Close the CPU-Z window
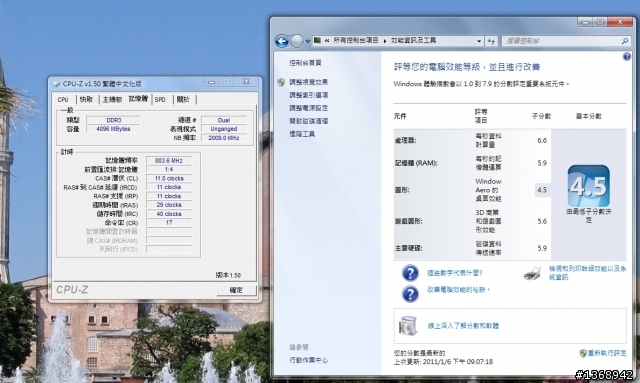The image size is (640, 383). (246, 82)
